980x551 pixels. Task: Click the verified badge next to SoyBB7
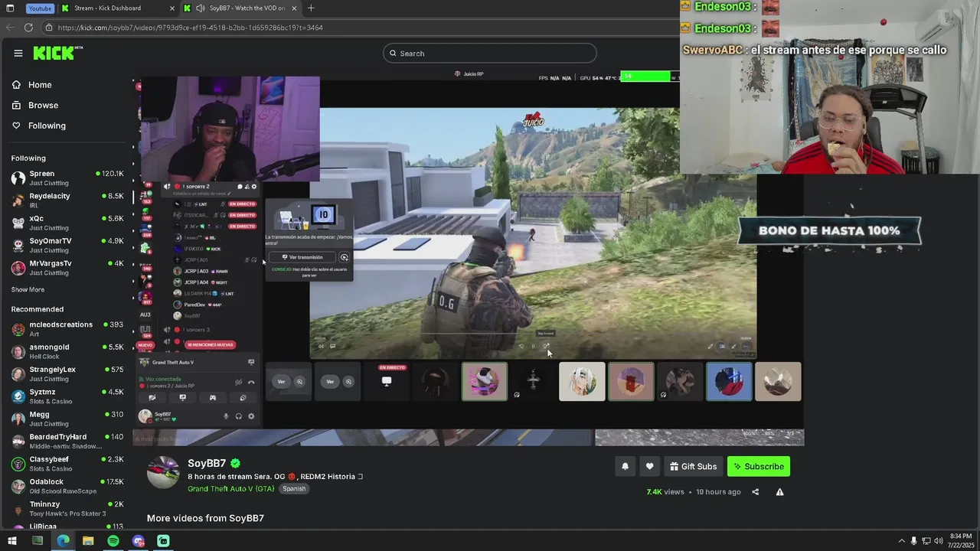(236, 463)
